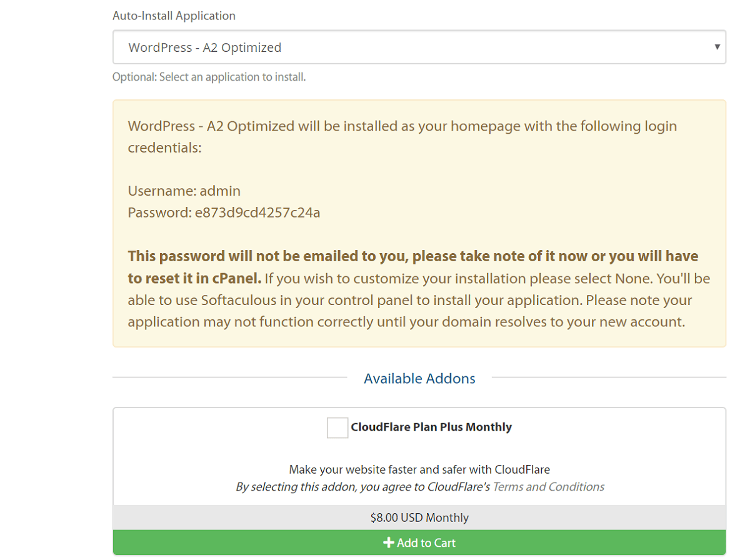750x560 pixels.
Task: Click the $8.00 USD Monthly price bar
Action: (419, 517)
